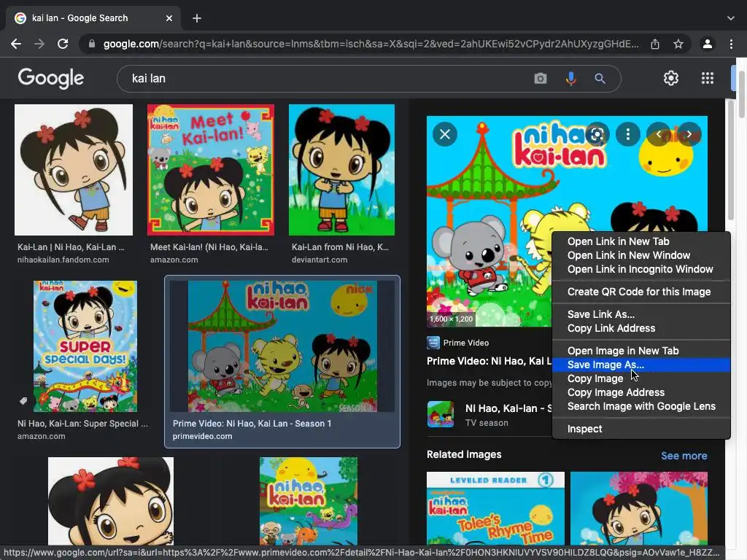The image size is (747, 560).
Task: Open the Chrome three-dot menu
Action: pyautogui.click(x=731, y=44)
